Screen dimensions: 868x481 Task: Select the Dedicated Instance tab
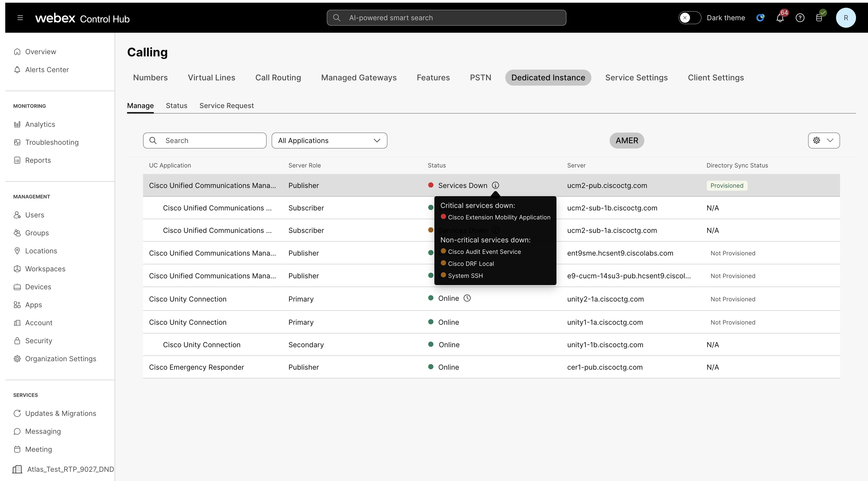coord(548,77)
